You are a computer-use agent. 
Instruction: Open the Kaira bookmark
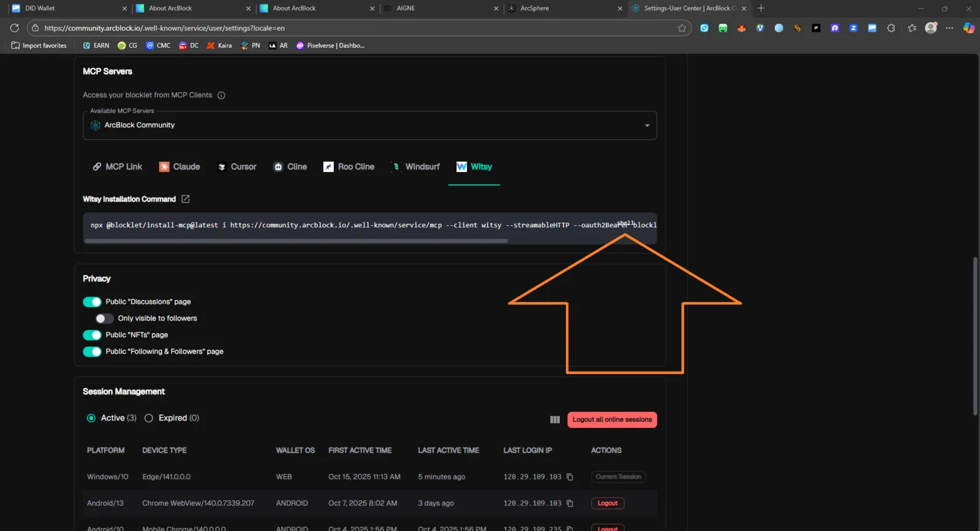[x=219, y=45]
